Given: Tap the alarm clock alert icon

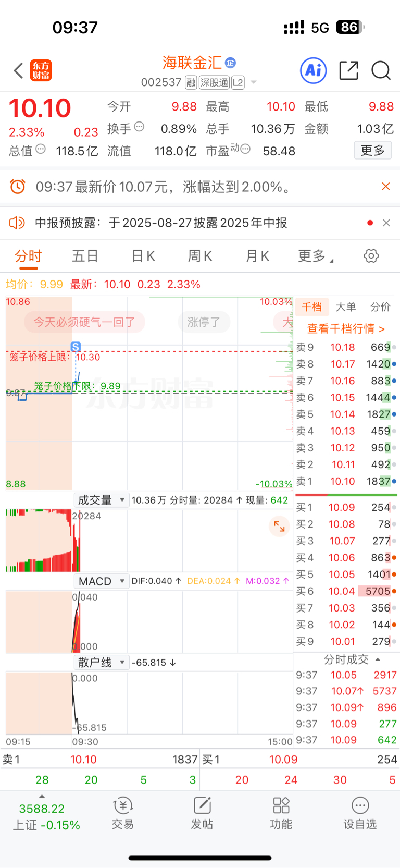Looking at the screenshot, I should point(18,187).
